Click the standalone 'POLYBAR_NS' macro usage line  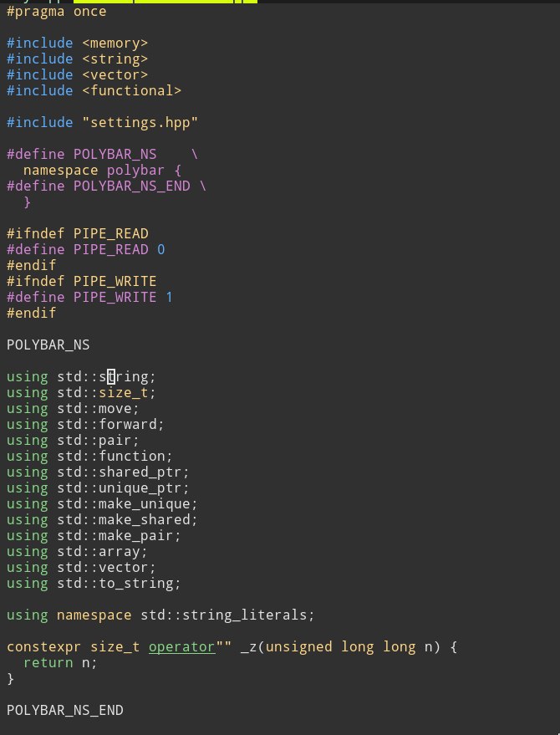pyautogui.click(x=48, y=345)
